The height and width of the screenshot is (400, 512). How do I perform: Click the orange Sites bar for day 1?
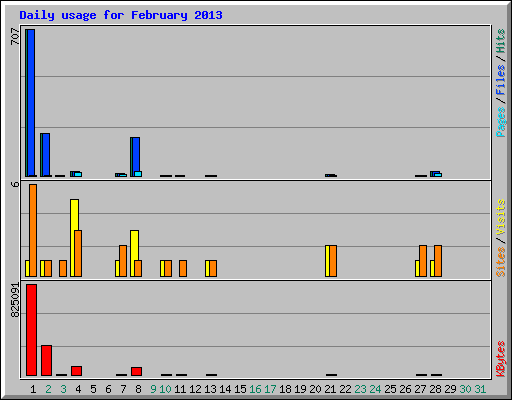pos(33,230)
